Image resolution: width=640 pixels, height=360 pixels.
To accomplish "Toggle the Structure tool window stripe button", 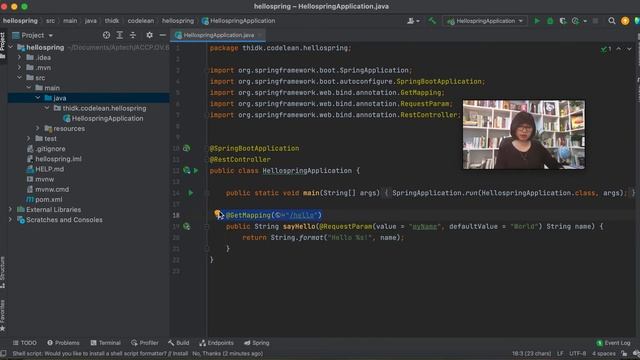I will pyautogui.click(x=3, y=272).
